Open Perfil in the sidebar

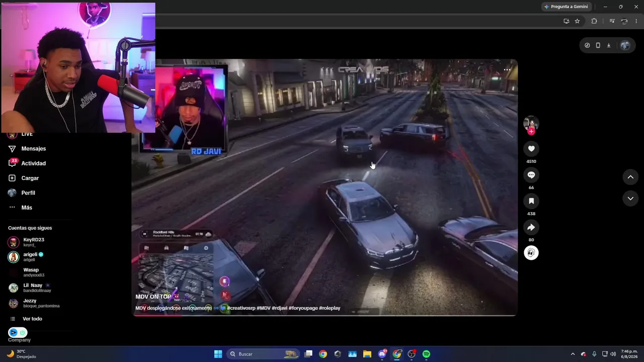pos(28,193)
